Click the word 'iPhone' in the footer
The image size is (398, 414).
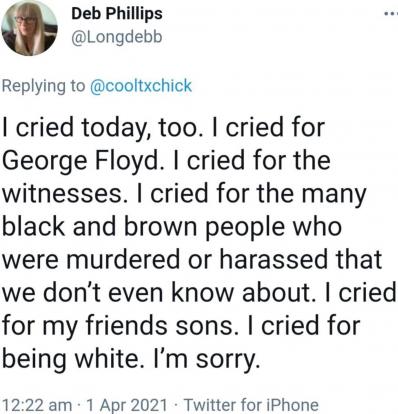click(x=292, y=405)
